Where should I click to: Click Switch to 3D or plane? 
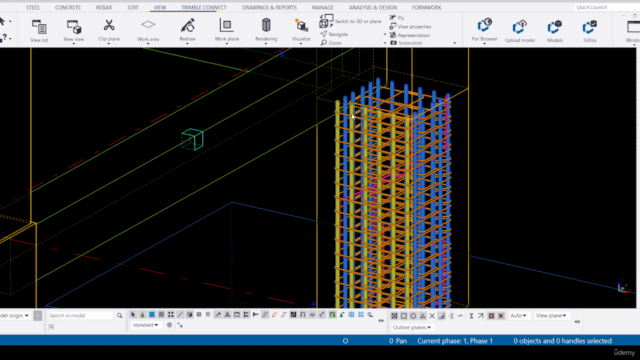point(351,21)
